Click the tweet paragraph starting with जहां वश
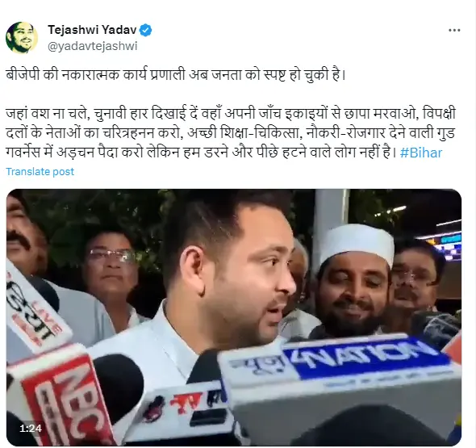The image size is (476, 448). [231, 132]
